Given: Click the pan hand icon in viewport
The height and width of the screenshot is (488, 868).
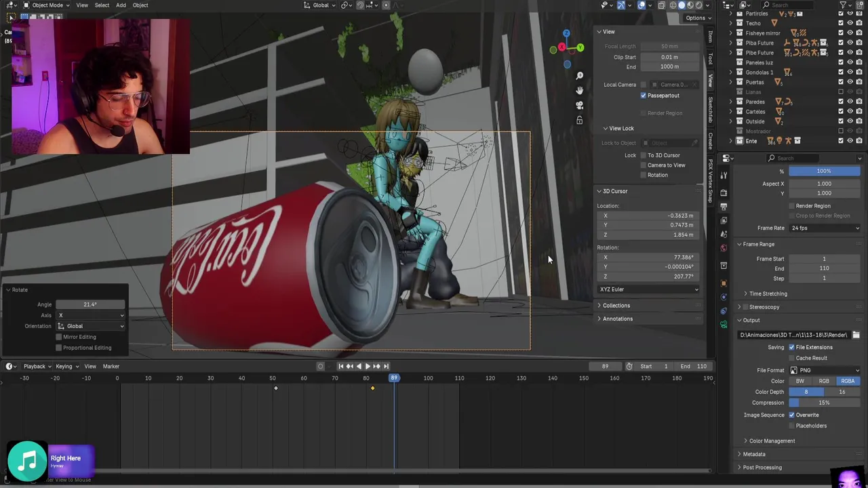Looking at the screenshot, I should click(x=579, y=90).
